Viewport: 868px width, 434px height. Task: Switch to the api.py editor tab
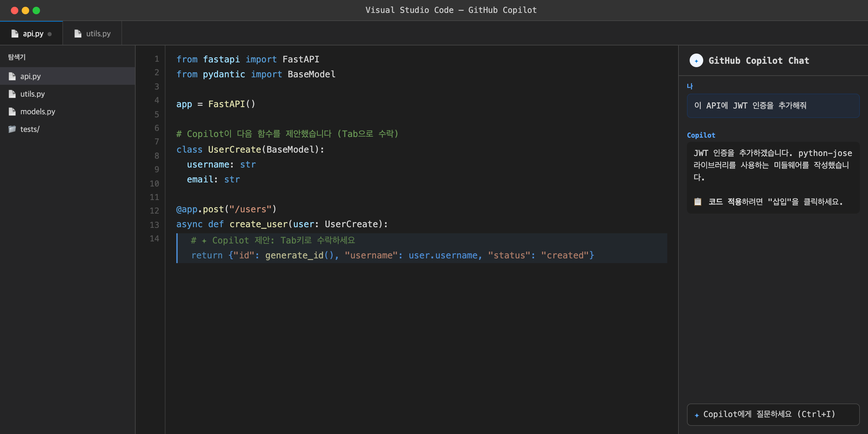[31, 33]
